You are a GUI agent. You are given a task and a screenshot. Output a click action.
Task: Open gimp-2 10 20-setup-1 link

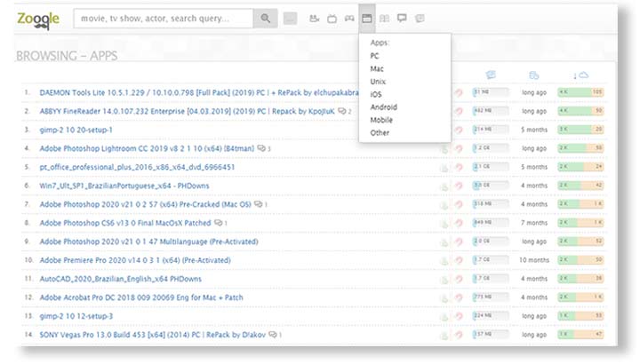[76, 130]
